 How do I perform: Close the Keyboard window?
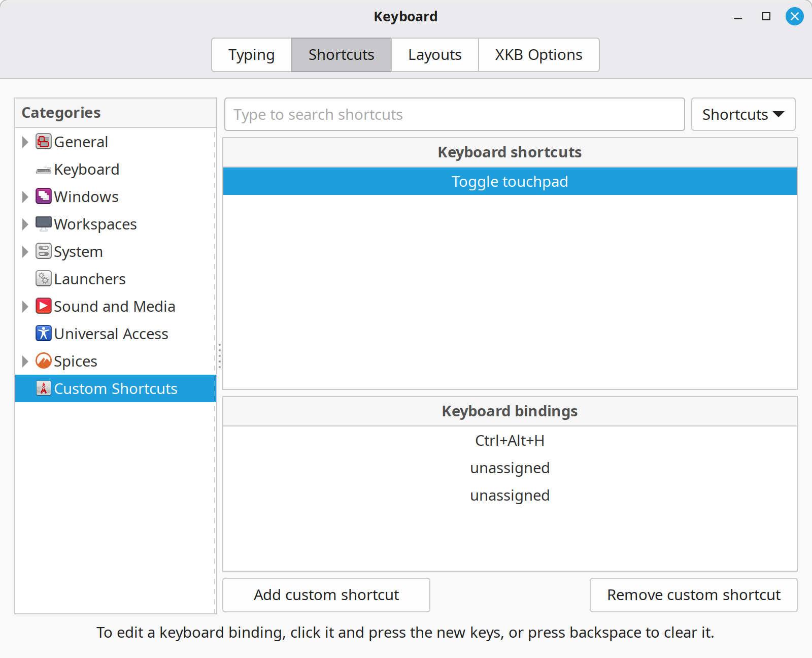795,16
